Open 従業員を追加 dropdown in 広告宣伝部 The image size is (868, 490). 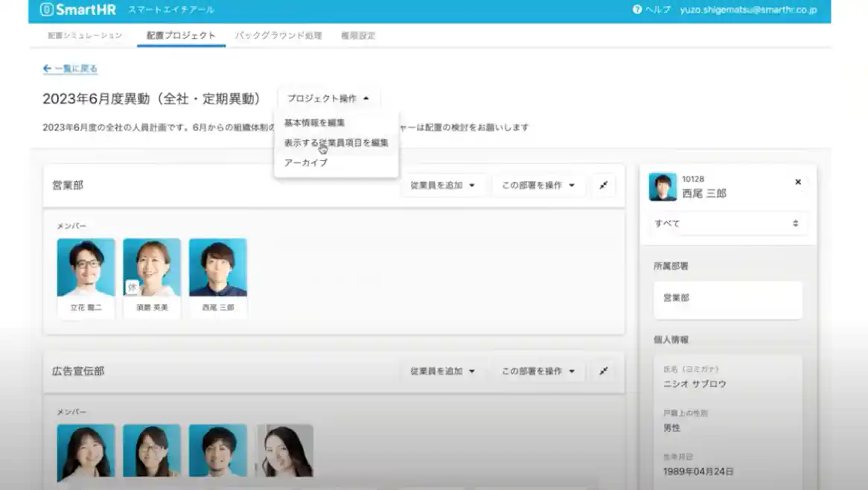pos(442,371)
